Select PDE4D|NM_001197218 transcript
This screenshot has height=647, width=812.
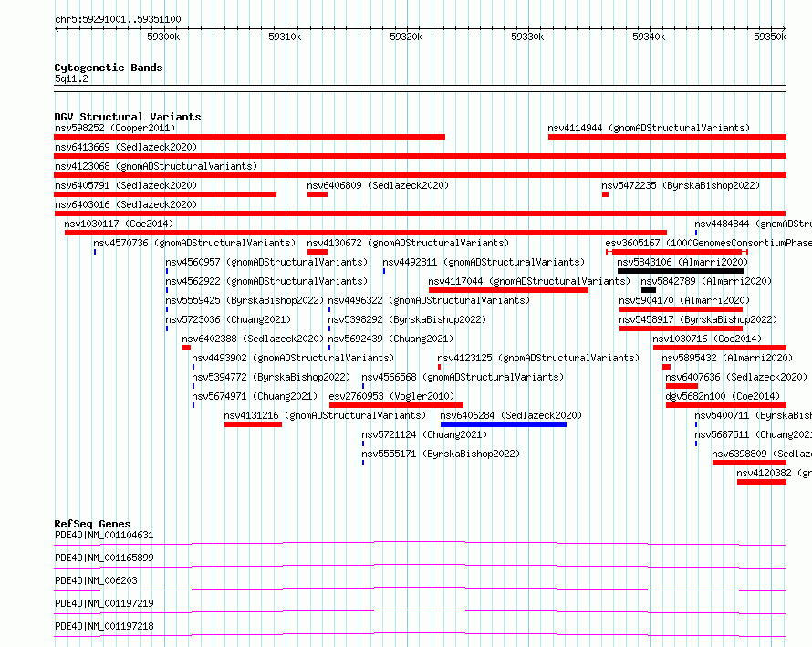104,626
